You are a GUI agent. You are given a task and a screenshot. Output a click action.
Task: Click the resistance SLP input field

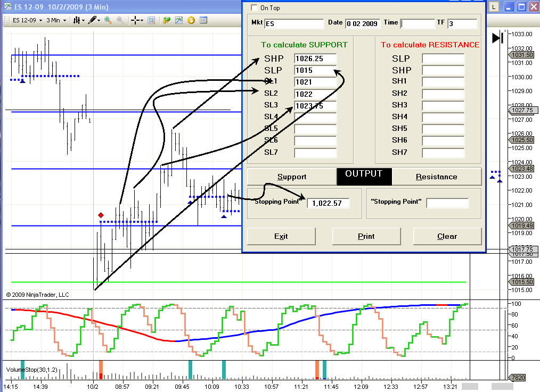tap(443, 59)
